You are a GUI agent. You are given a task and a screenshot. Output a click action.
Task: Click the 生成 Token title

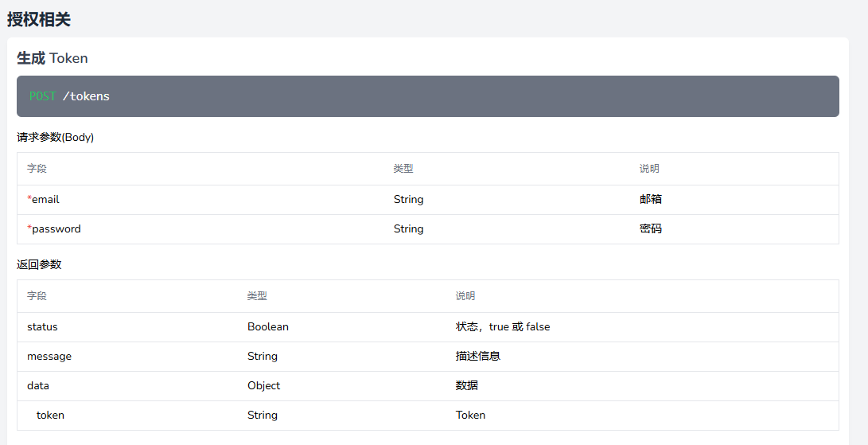[x=52, y=58]
